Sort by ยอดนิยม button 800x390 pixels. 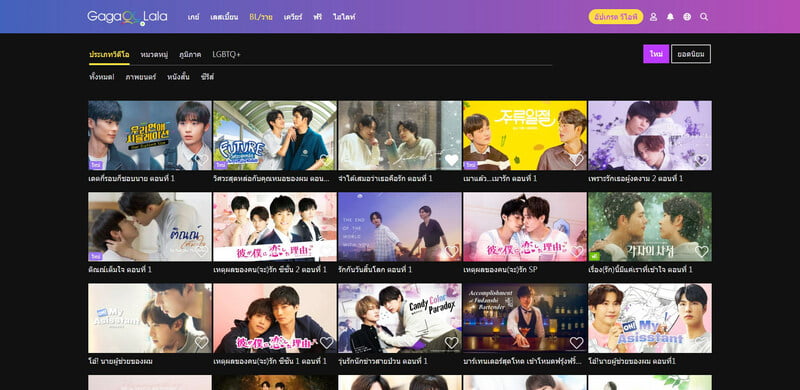(691, 54)
